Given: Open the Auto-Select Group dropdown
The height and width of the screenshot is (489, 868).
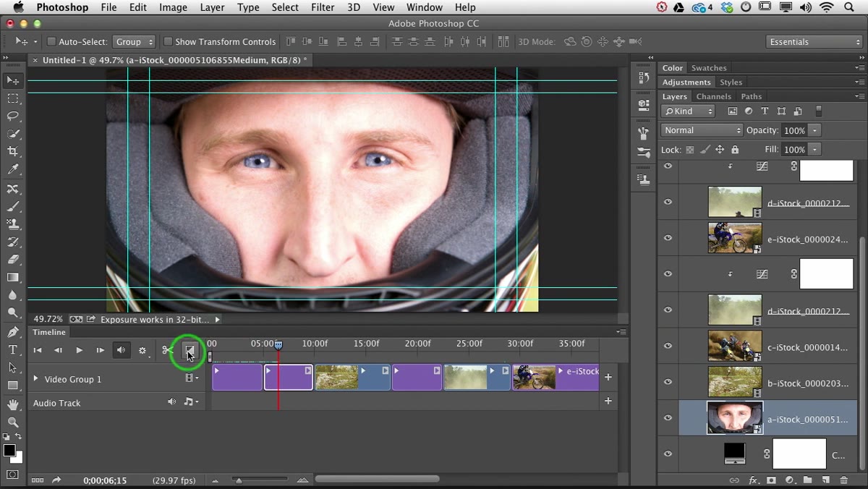Looking at the screenshot, I should coord(134,42).
